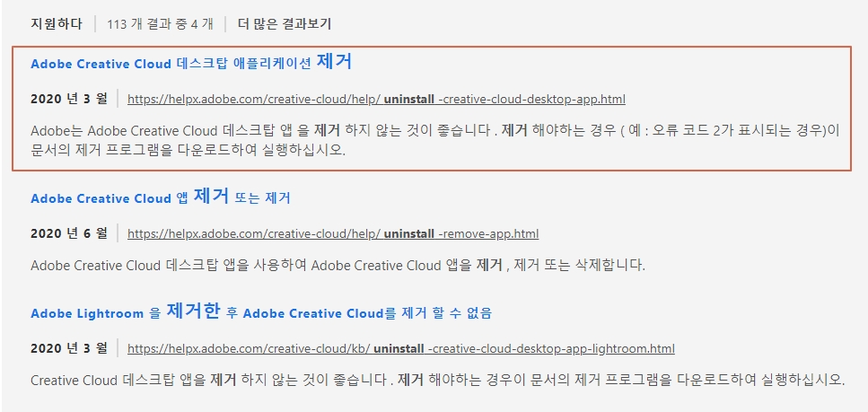Open the uninstall-creative-cloud-desktop-app-lightroom.html URL

click(x=400, y=349)
